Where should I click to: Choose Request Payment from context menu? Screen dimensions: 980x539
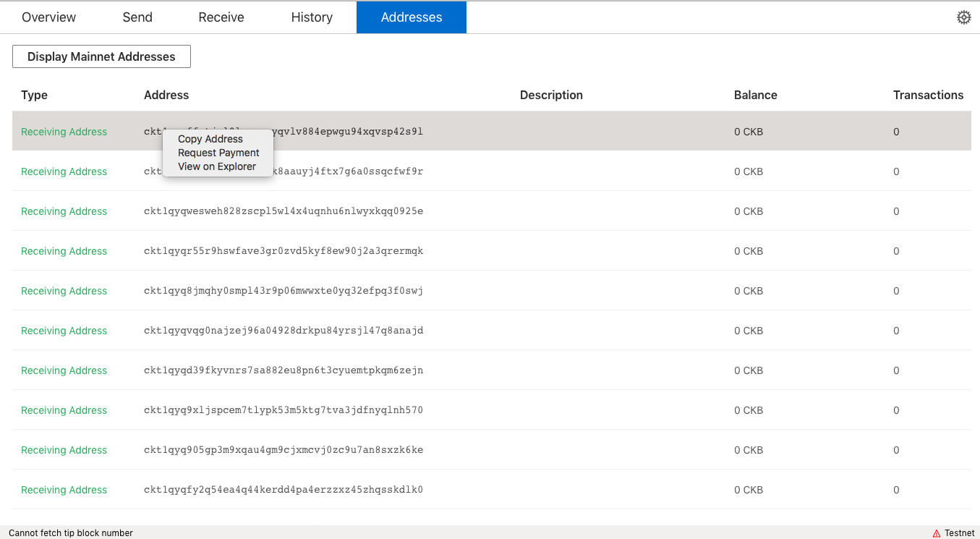tap(218, 153)
